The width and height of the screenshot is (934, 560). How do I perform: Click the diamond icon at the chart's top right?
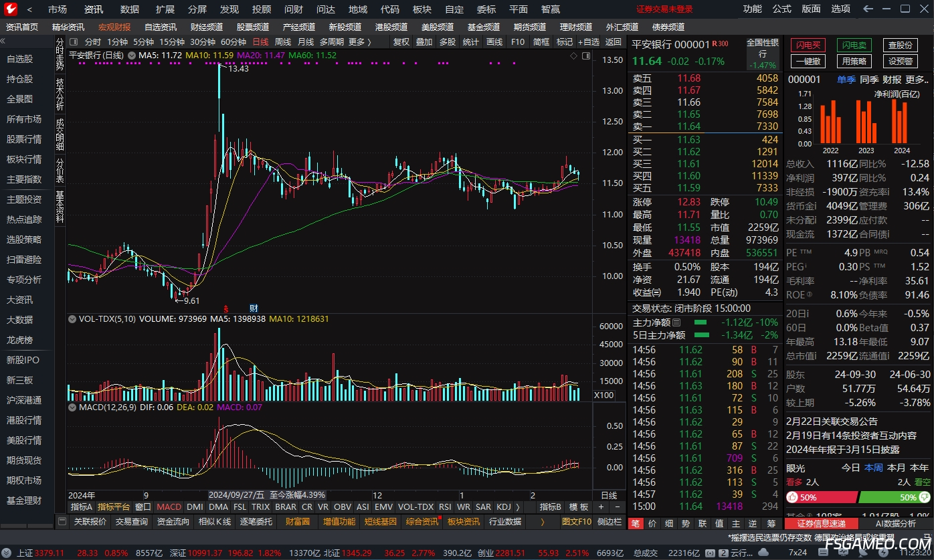(573, 56)
